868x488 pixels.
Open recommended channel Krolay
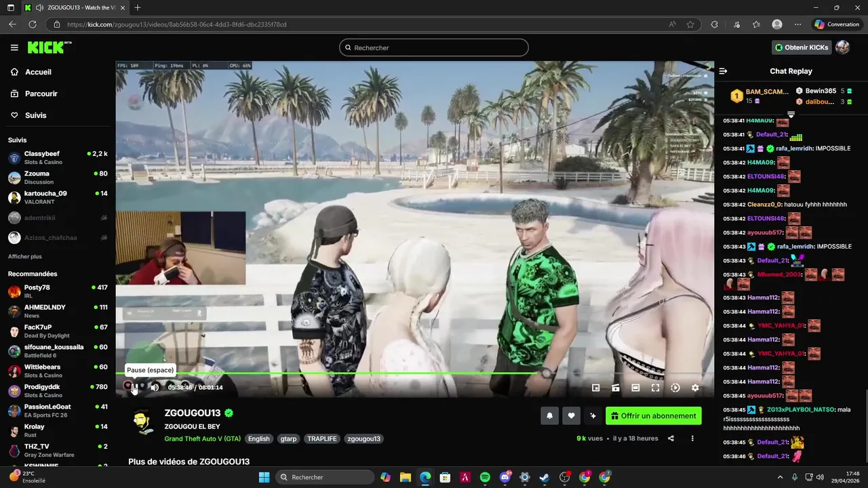coord(58,430)
